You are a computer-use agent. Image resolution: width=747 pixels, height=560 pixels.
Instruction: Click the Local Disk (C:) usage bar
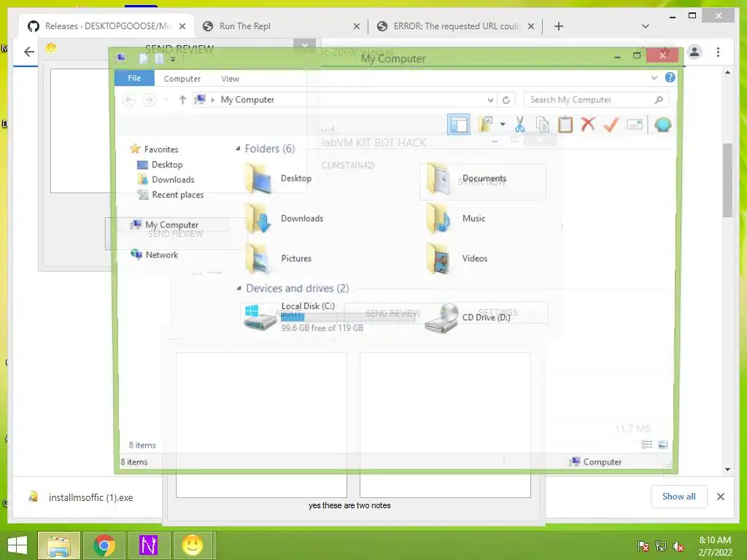point(347,317)
